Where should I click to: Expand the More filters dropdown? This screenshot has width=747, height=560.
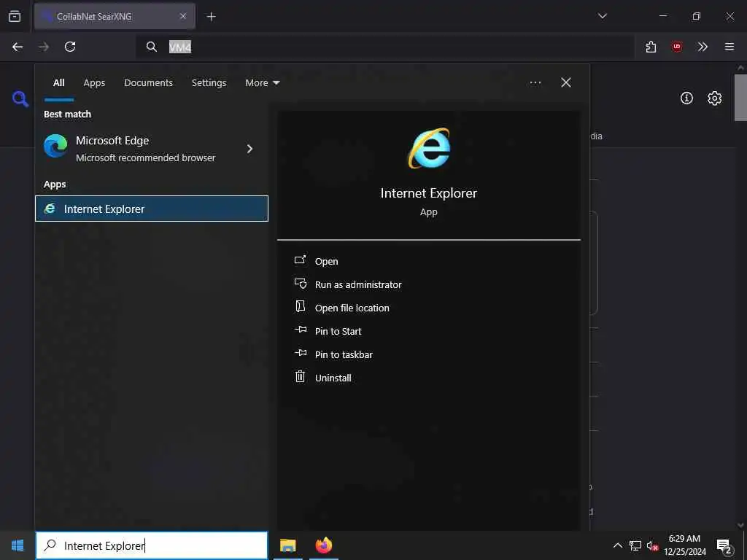coord(262,83)
